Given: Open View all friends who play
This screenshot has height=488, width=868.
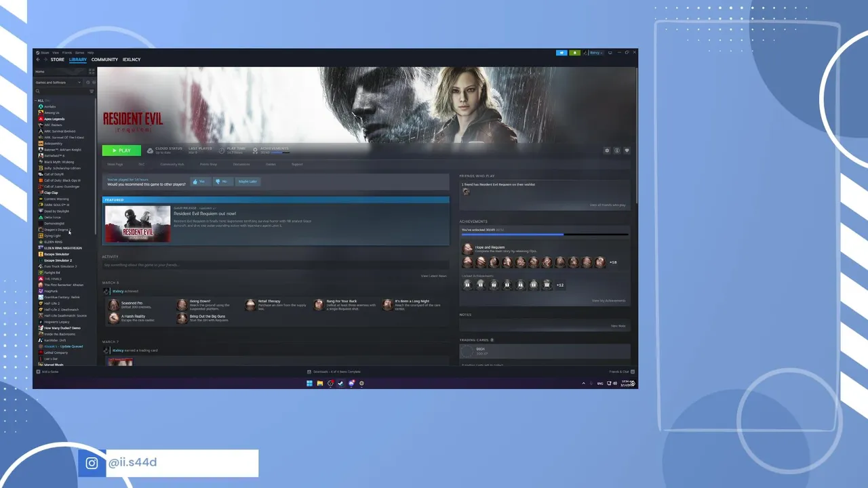Looking at the screenshot, I should tap(608, 205).
